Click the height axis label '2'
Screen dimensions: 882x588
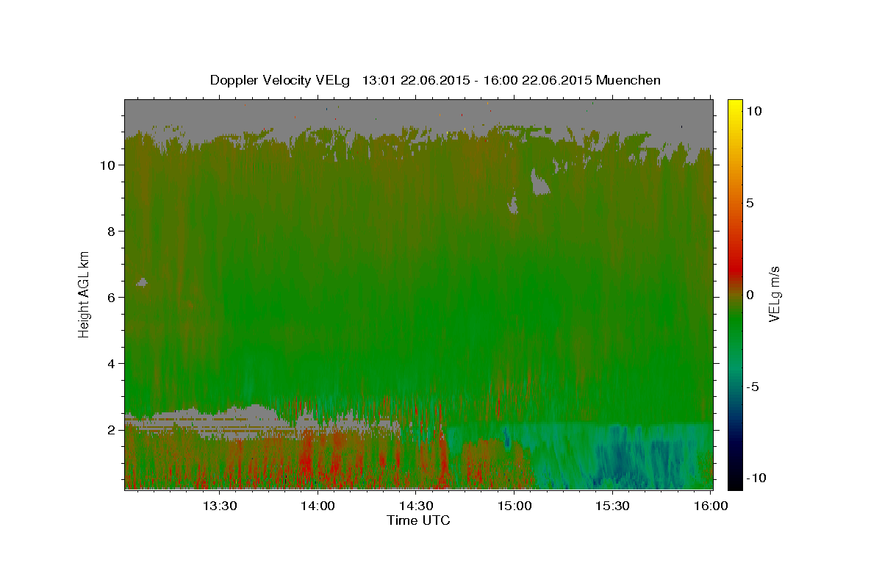point(111,430)
